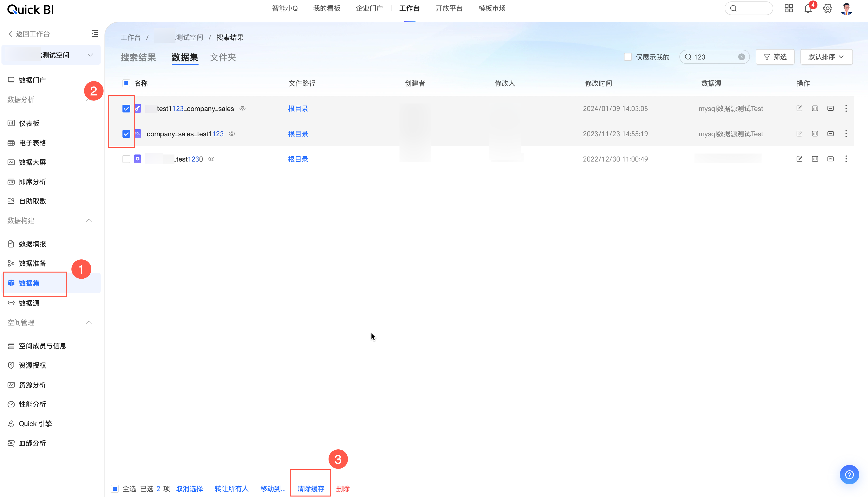Click the edit icon for test1123_company_sales

799,109
